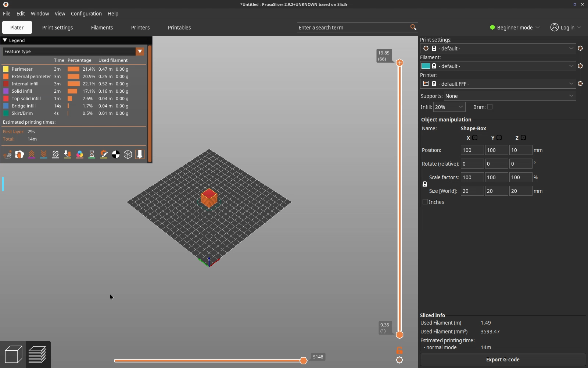The width and height of the screenshot is (588, 368).
Task: Click the Bridge infill blue color swatch
Action: point(6,106)
